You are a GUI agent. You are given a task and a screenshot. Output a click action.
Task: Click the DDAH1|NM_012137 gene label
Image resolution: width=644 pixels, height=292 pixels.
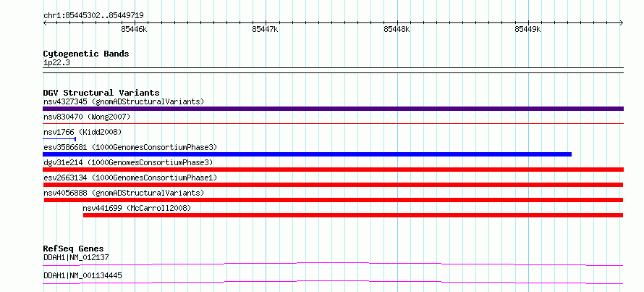pos(76,257)
